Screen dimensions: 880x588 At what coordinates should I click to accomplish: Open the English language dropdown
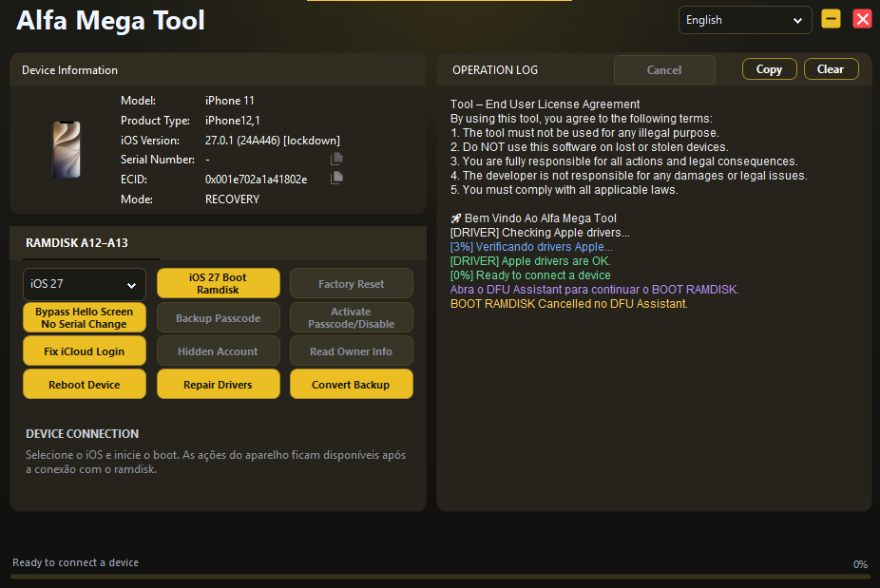[745, 20]
